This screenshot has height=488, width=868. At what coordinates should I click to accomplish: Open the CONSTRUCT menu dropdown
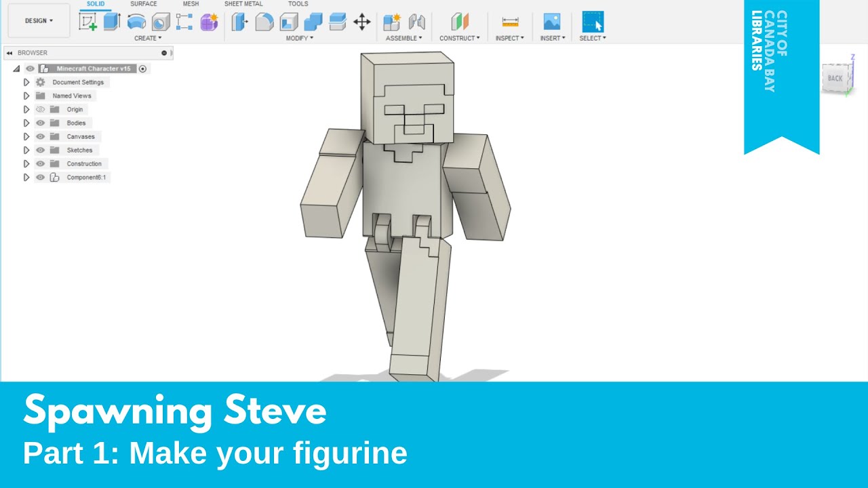pyautogui.click(x=460, y=38)
